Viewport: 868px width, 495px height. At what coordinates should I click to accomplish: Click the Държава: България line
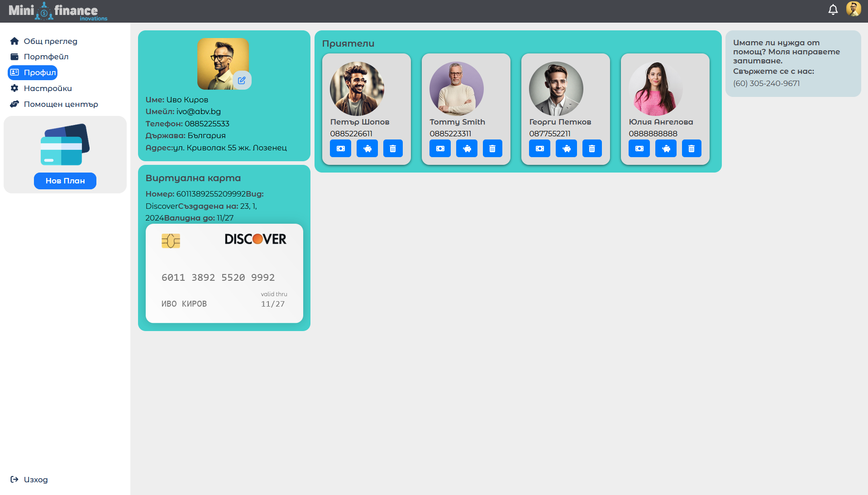tap(186, 135)
